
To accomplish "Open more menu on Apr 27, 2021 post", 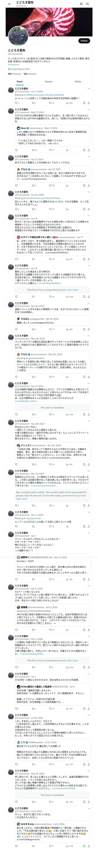I will click(89, 157).
